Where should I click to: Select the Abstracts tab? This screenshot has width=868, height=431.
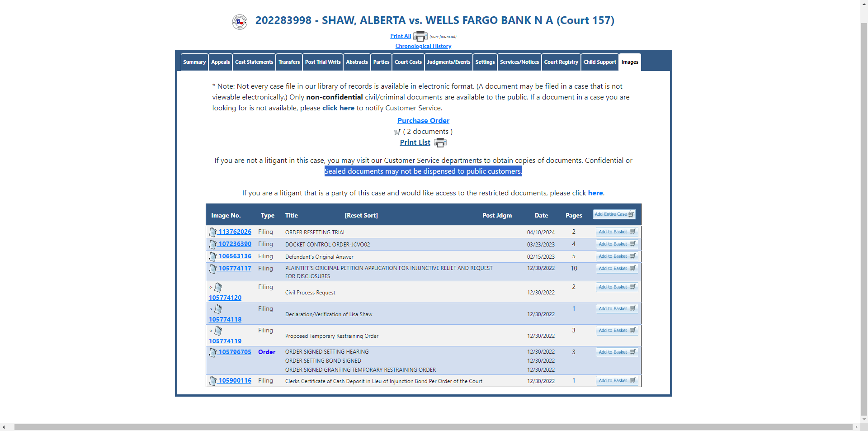pos(357,62)
